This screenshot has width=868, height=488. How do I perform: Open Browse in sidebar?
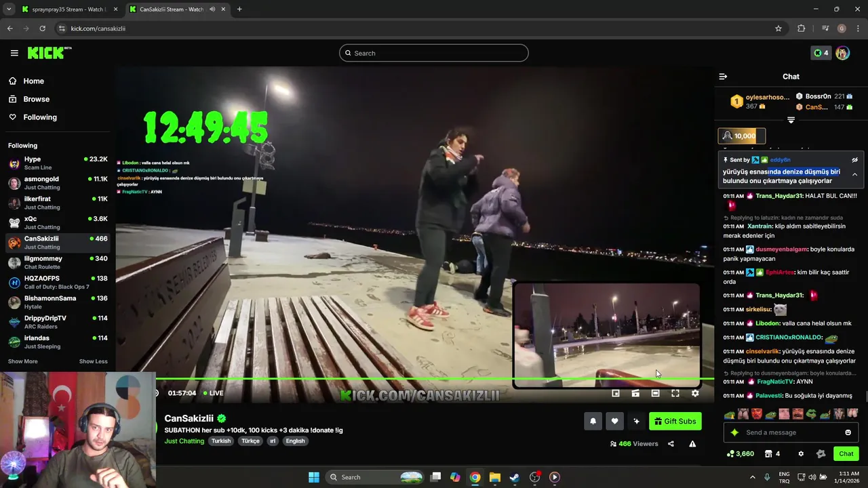(x=58, y=99)
